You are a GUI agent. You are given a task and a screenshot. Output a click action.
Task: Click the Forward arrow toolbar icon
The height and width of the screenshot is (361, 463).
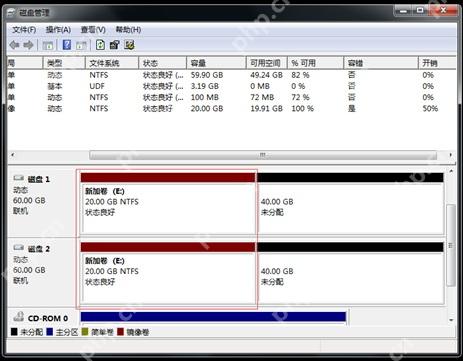point(28,45)
